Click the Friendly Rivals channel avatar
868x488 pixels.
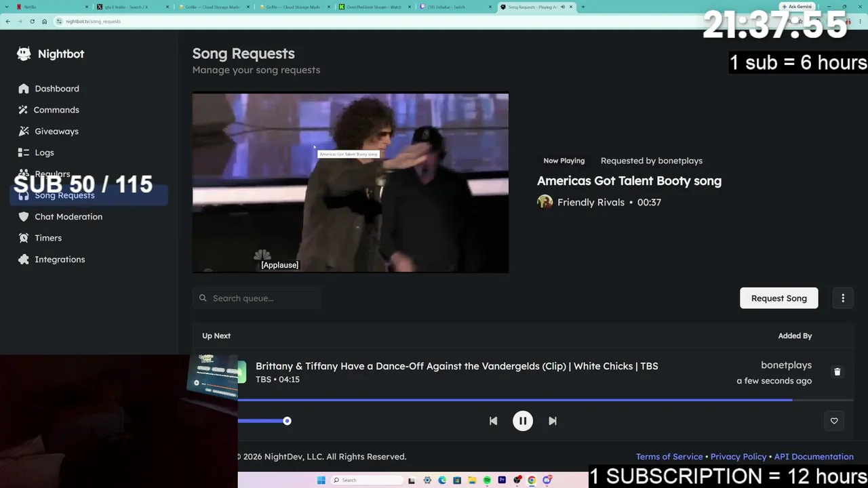click(545, 202)
